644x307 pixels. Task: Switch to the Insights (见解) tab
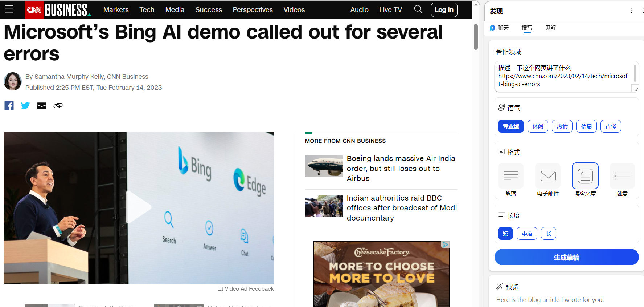tap(551, 28)
